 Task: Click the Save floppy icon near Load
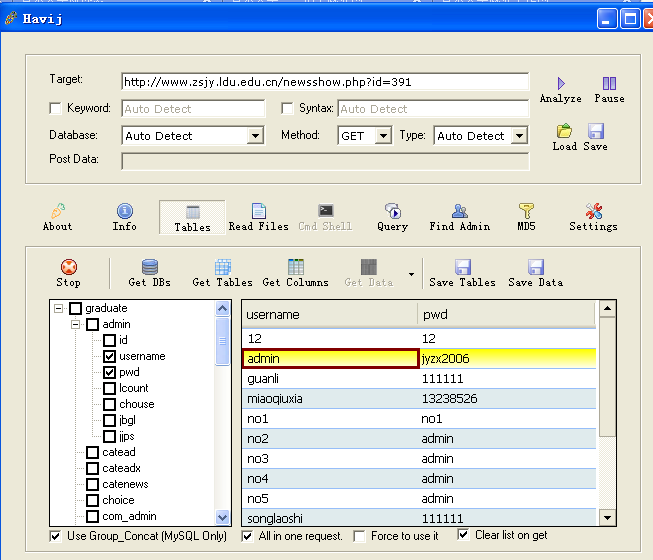(x=596, y=131)
